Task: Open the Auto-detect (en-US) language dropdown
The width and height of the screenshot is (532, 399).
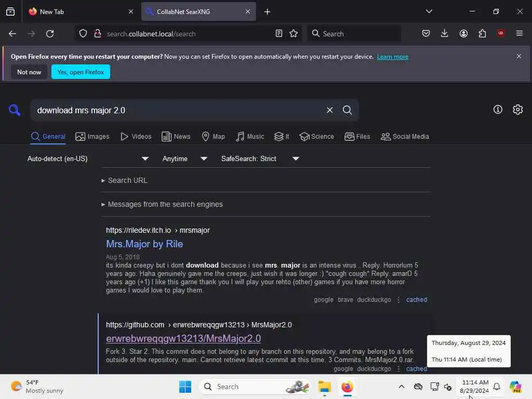Action: [88, 159]
